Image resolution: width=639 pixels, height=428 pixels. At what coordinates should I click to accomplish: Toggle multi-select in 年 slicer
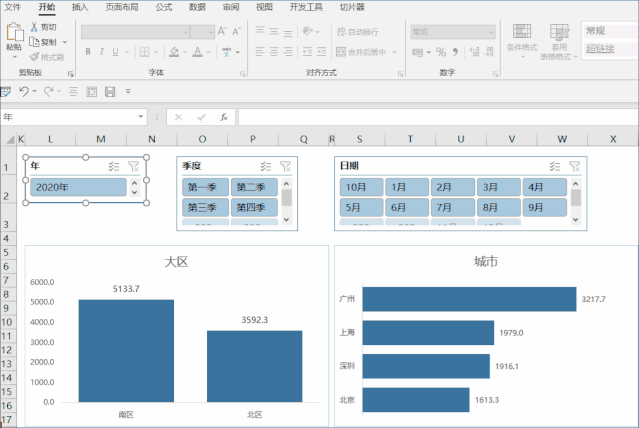coord(114,166)
